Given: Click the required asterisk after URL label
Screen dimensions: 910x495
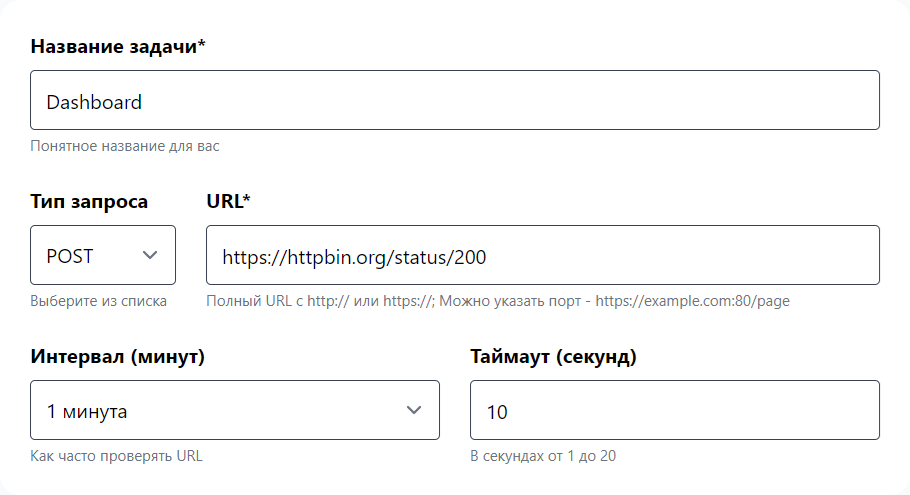Looking at the screenshot, I should 246,200.
